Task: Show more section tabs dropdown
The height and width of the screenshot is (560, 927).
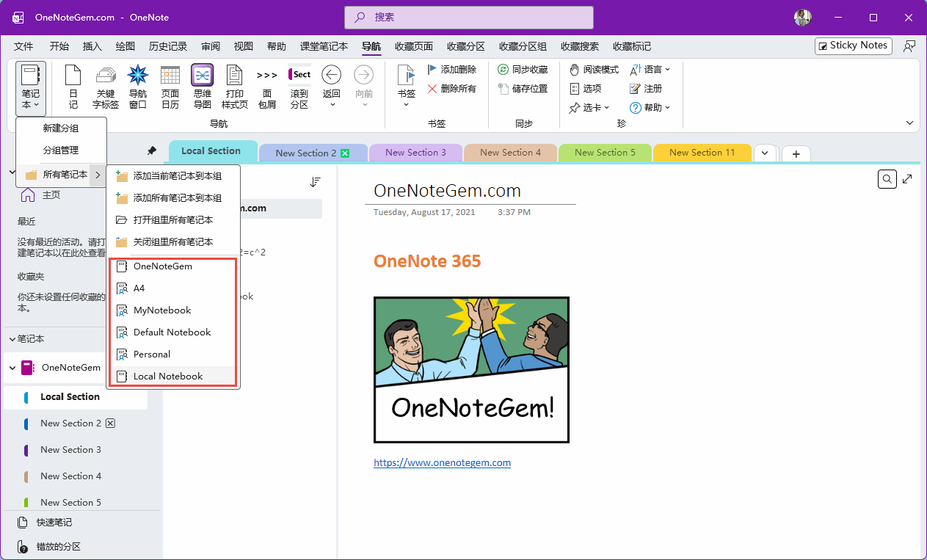Action: 764,153
